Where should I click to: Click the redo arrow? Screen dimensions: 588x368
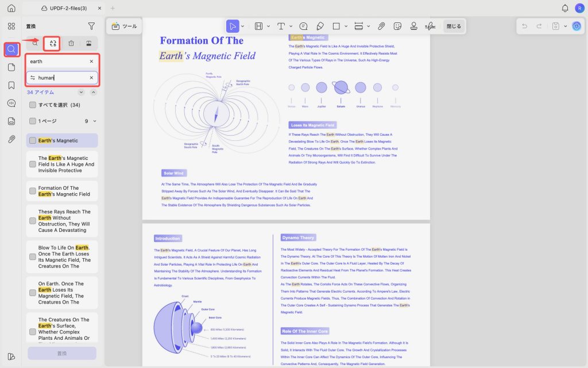click(539, 26)
